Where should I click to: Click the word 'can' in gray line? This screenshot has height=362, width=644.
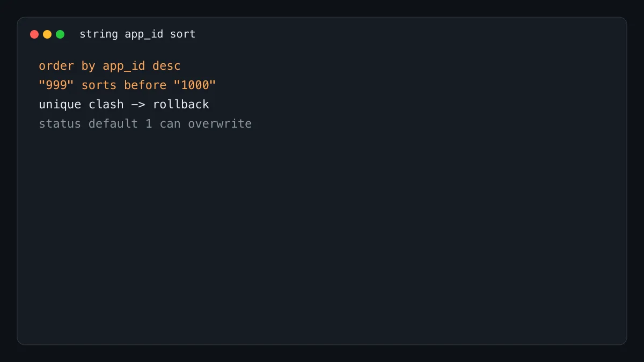click(x=170, y=124)
